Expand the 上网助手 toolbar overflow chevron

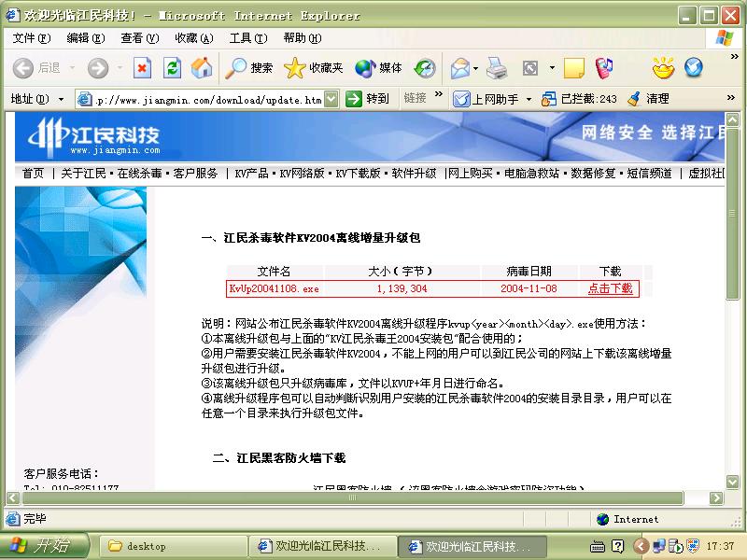pos(731,98)
